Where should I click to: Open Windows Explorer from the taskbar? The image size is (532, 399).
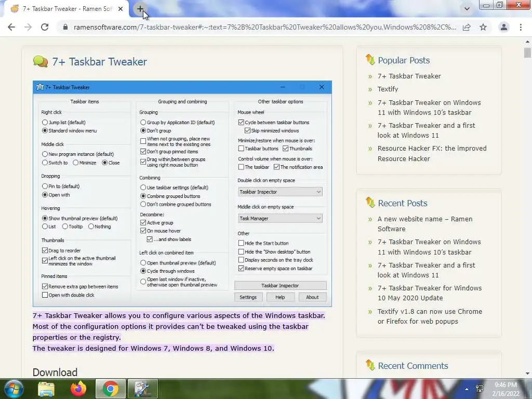click(x=46, y=389)
